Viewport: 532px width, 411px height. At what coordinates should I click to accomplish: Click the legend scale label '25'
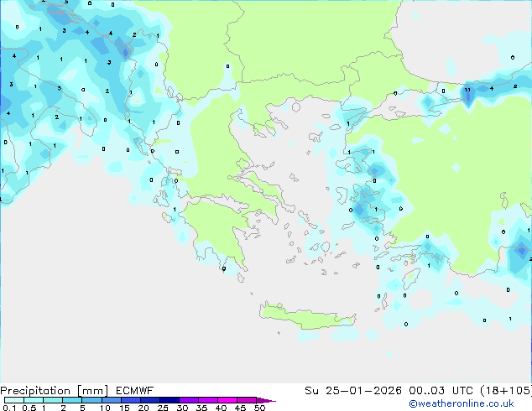[x=163, y=408]
